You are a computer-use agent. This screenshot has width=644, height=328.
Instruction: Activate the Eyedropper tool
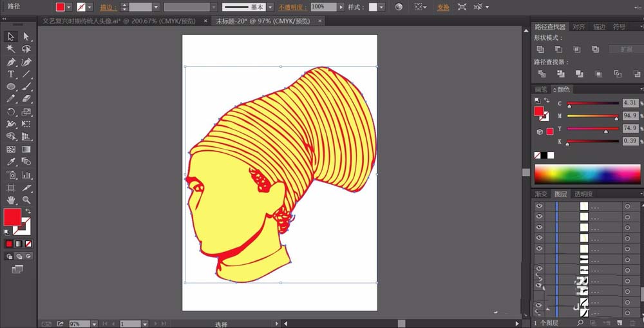(11, 162)
